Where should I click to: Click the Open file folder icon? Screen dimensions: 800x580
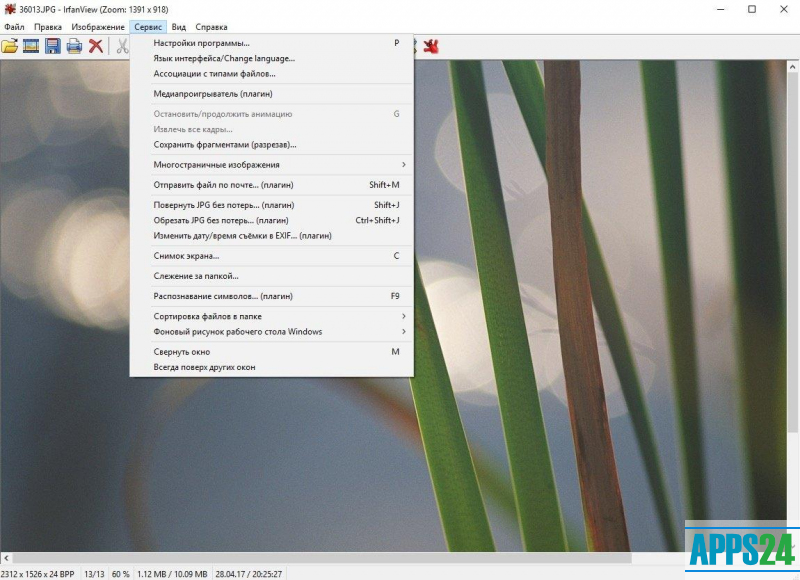[x=10, y=46]
